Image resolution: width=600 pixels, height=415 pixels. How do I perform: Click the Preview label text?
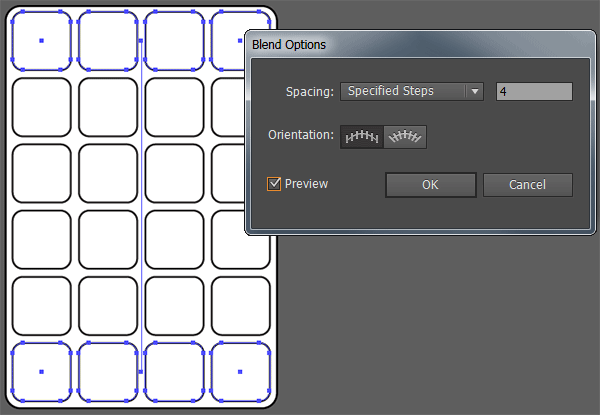pyautogui.click(x=306, y=184)
